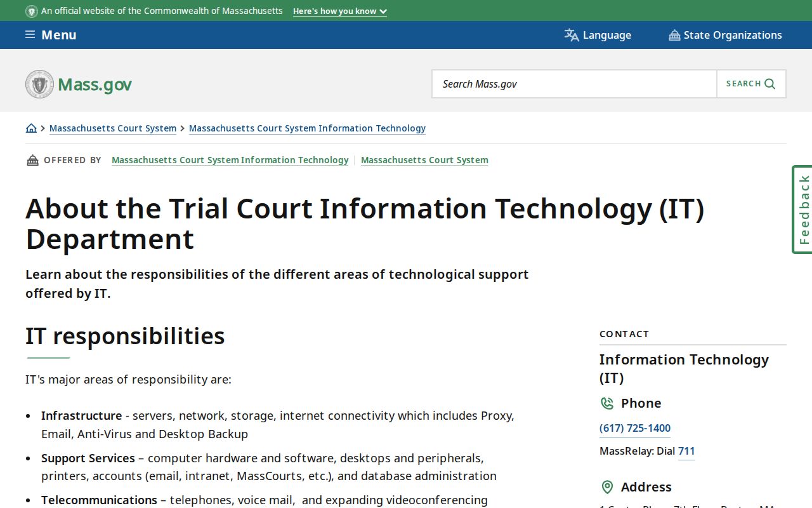The width and height of the screenshot is (812, 508).
Task: Call the (617) 725-1400 phone link
Action: [635, 428]
